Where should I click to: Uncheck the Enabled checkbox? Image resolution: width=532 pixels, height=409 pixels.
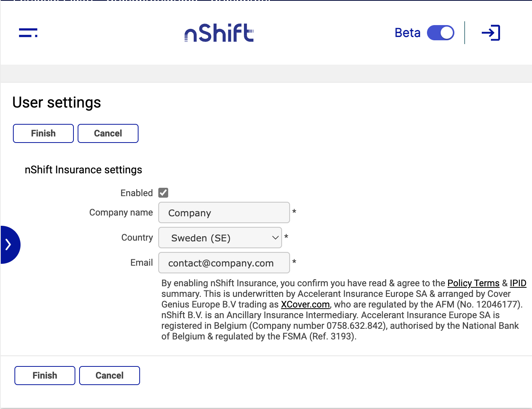[x=164, y=193]
